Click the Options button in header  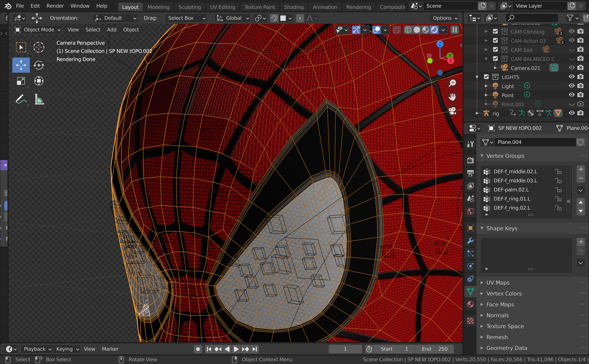(445, 18)
